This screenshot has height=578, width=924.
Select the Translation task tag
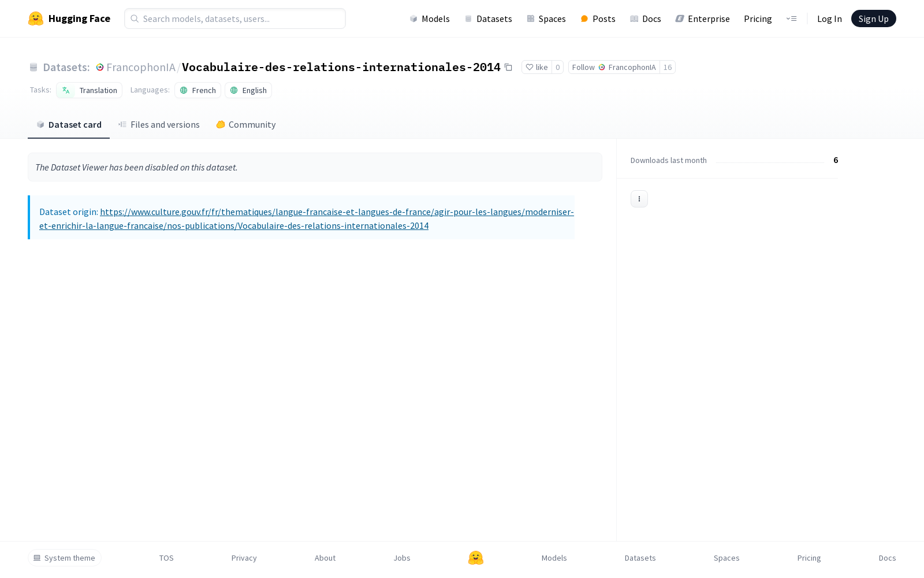89,90
